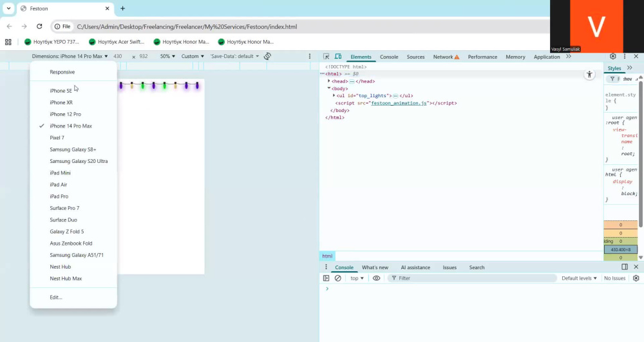Create live expression with the eye icon
This screenshot has height=342, width=644.
coord(376,278)
